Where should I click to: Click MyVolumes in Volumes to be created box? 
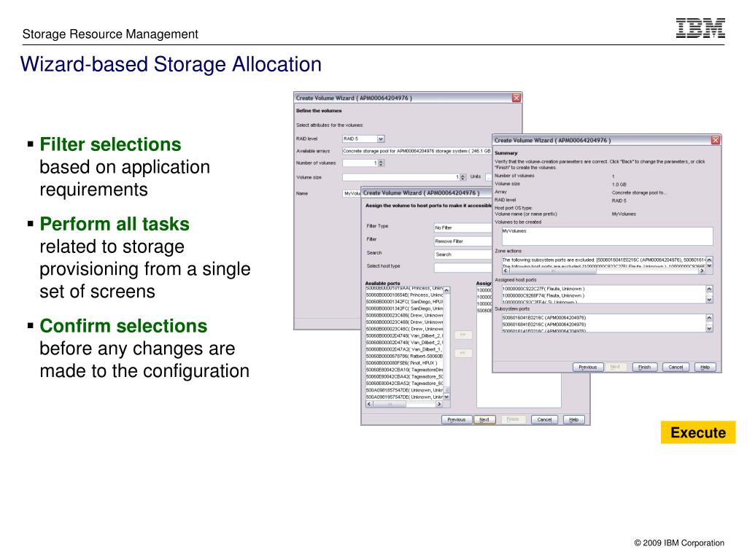pyautogui.click(x=514, y=231)
